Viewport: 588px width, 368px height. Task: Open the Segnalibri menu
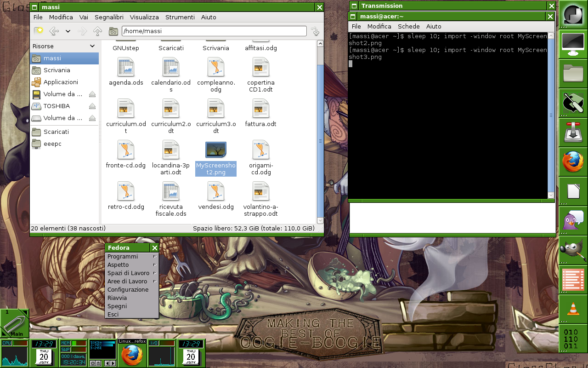tap(109, 17)
